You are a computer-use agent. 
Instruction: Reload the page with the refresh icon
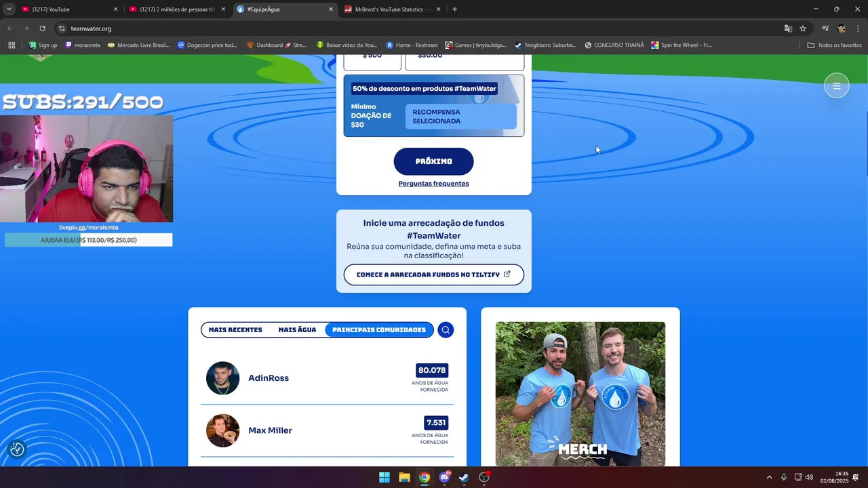click(42, 28)
